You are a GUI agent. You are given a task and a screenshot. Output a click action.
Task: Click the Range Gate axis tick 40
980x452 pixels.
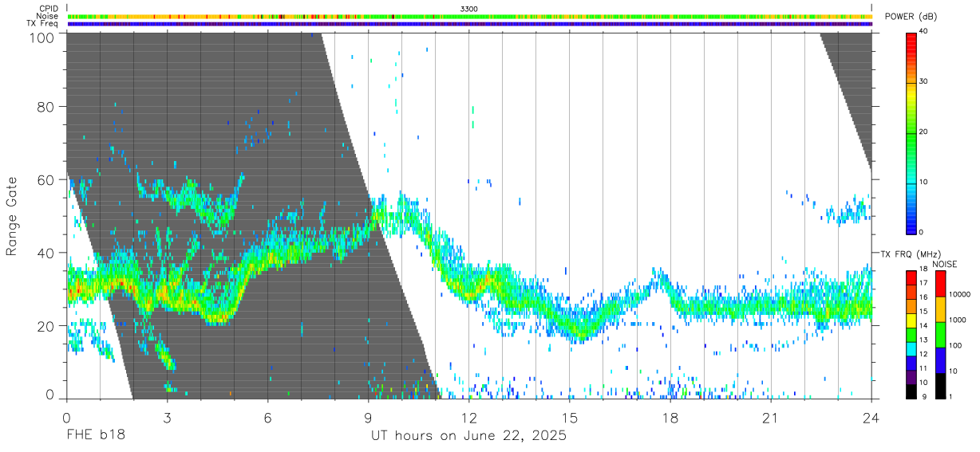[46, 253]
